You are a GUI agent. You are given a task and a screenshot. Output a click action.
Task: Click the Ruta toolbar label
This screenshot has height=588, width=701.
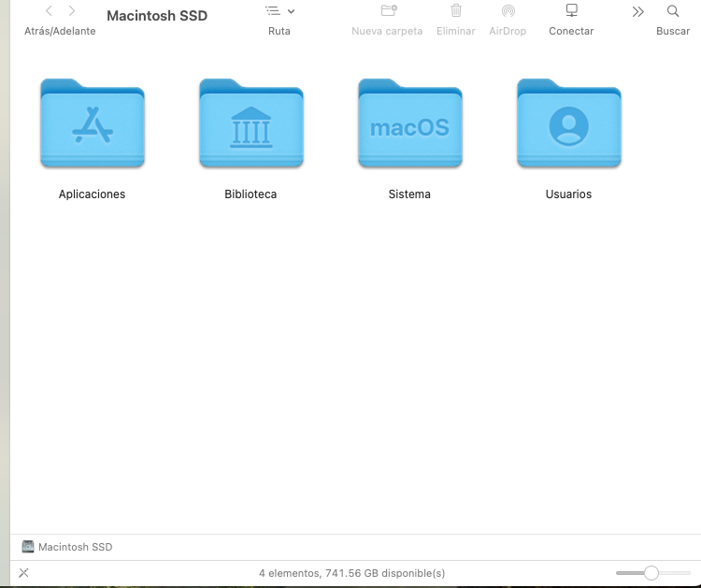coord(279,31)
